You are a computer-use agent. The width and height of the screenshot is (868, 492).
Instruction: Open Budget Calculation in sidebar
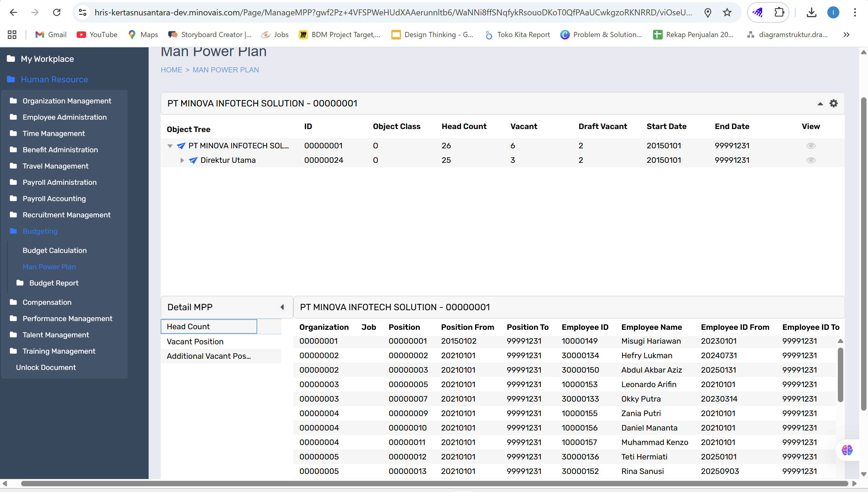click(x=54, y=251)
